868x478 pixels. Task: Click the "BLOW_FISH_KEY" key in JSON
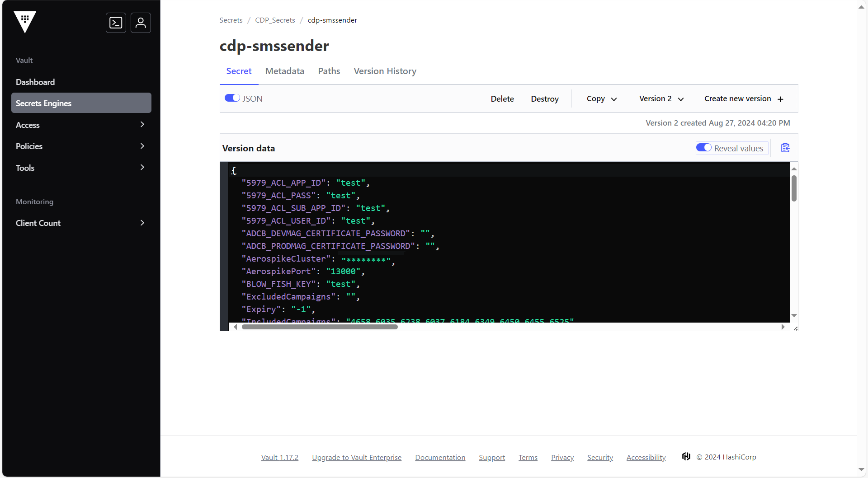tap(278, 284)
